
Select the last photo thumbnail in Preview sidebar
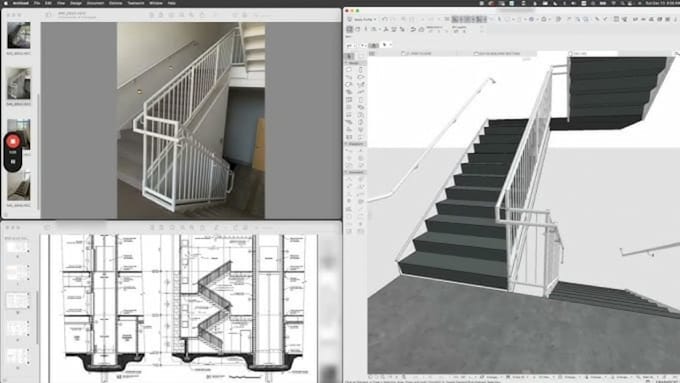[x=19, y=186]
